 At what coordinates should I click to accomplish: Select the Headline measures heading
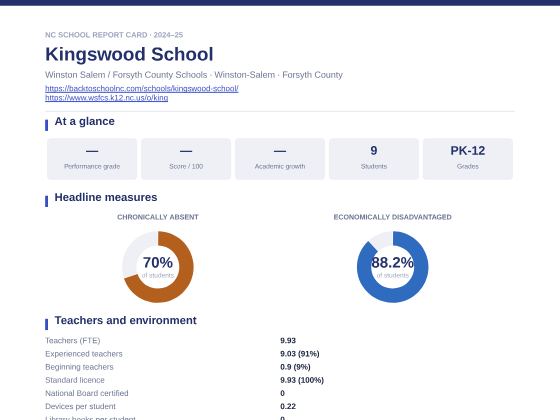tap(106, 198)
